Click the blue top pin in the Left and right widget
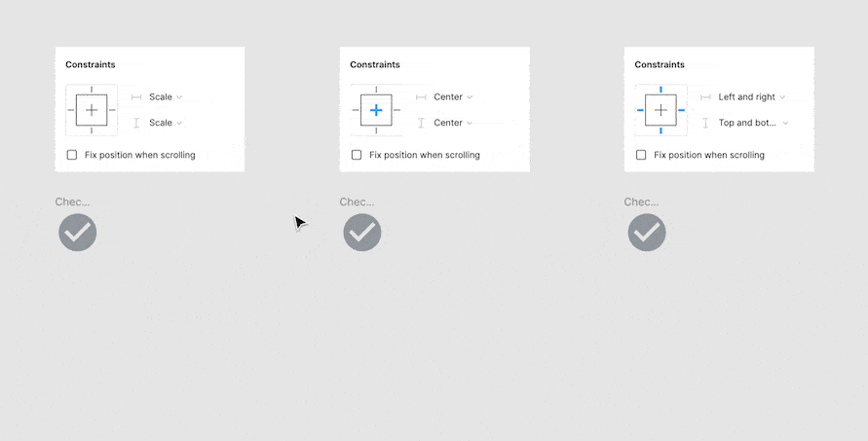Image resolution: width=868 pixels, height=441 pixels. click(660, 90)
